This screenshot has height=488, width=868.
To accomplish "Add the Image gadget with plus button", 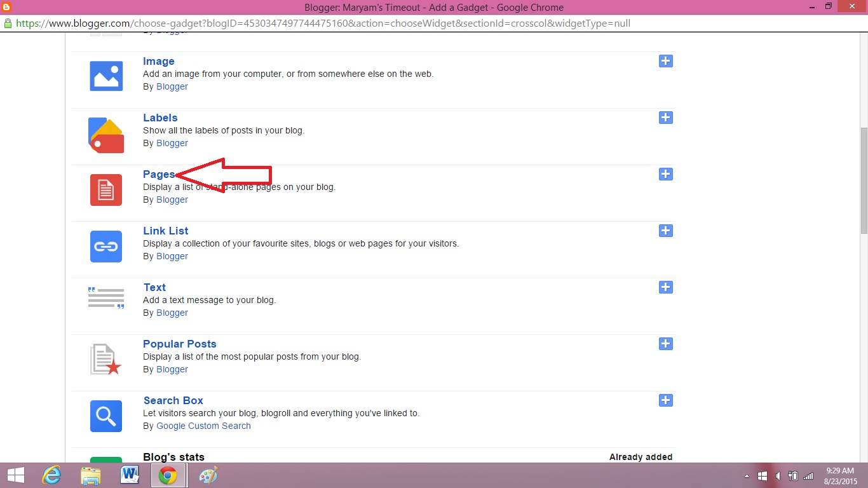I will pyautogui.click(x=665, y=61).
